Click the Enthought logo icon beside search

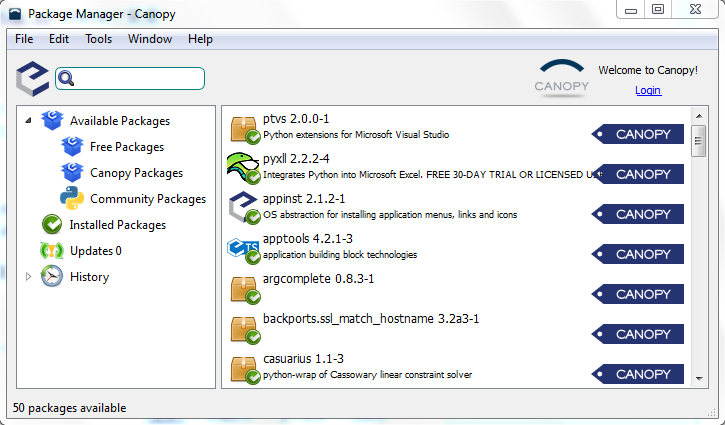[x=32, y=79]
